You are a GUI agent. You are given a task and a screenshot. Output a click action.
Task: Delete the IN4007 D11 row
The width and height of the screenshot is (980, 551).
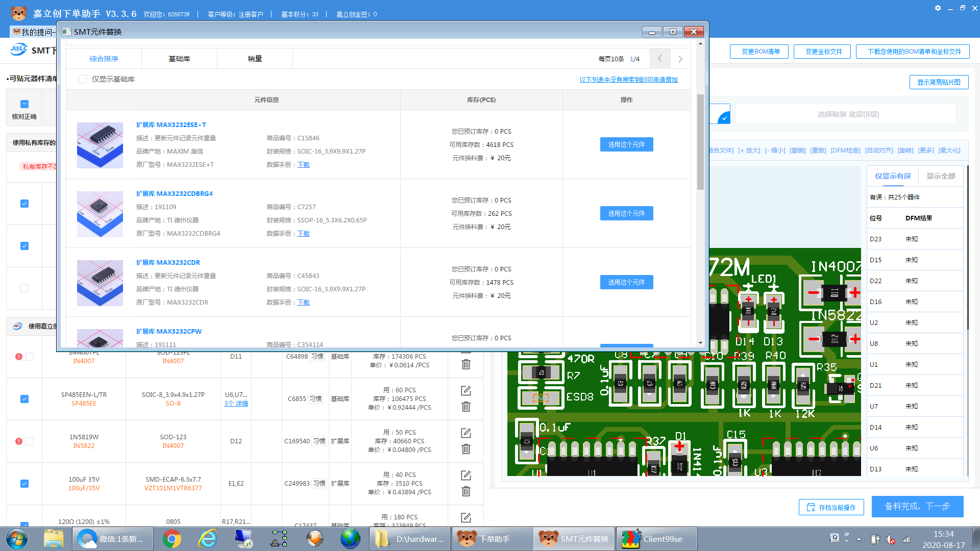(465, 364)
